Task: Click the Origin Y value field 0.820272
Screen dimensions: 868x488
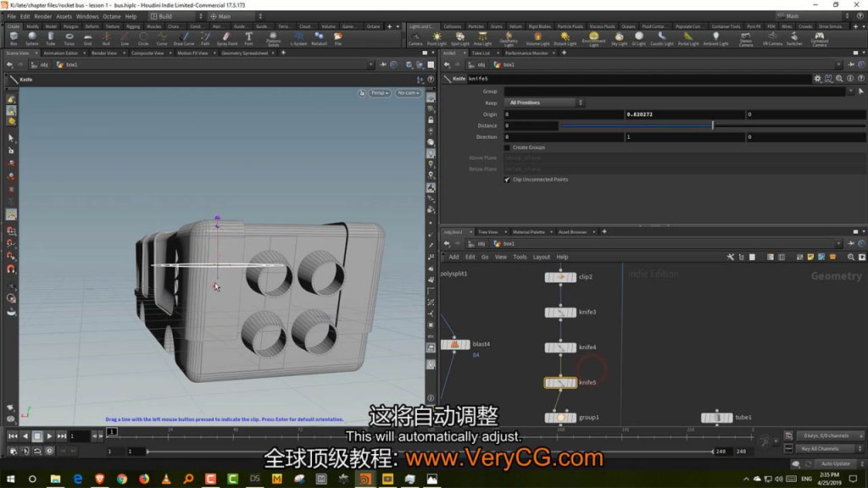Action: point(685,114)
